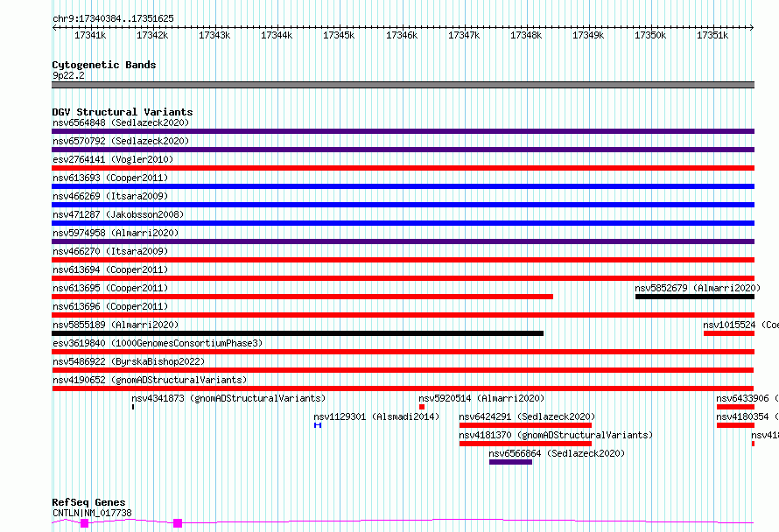The height and width of the screenshot is (532, 779).
Task: Select red bar under nsv5486922
Action: tap(403, 370)
